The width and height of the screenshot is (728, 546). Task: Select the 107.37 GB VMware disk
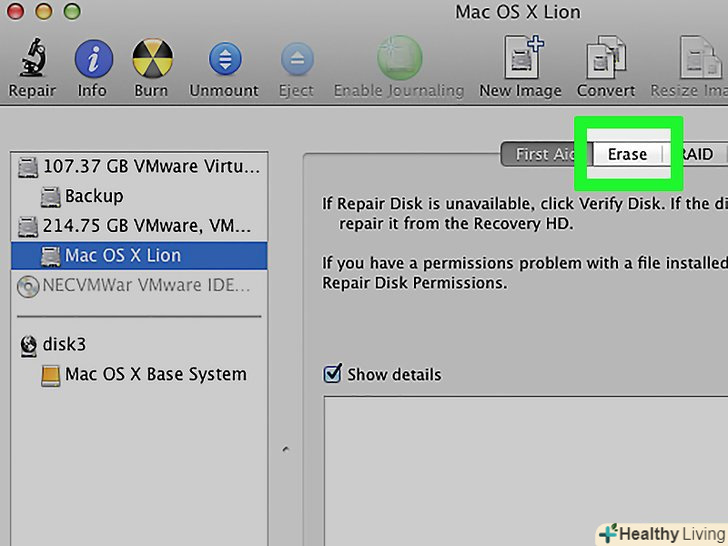140,166
